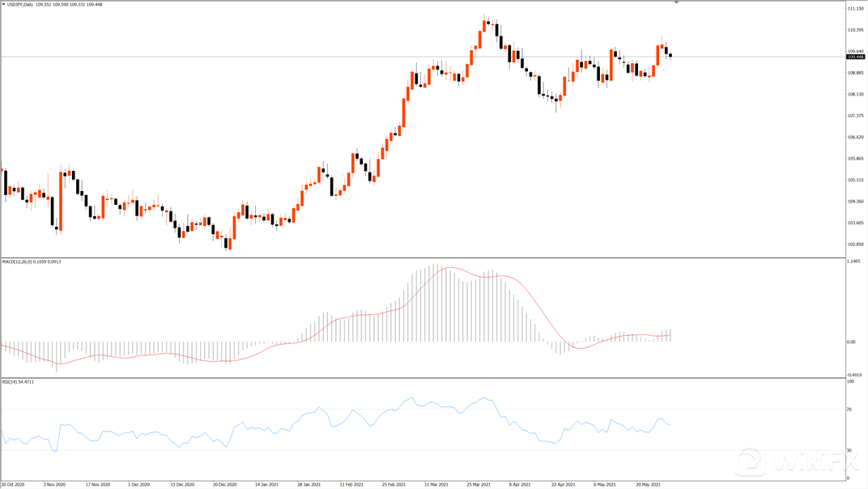
Task: Click the USDJPY,Daily chart title text
Action: click(20, 5)
